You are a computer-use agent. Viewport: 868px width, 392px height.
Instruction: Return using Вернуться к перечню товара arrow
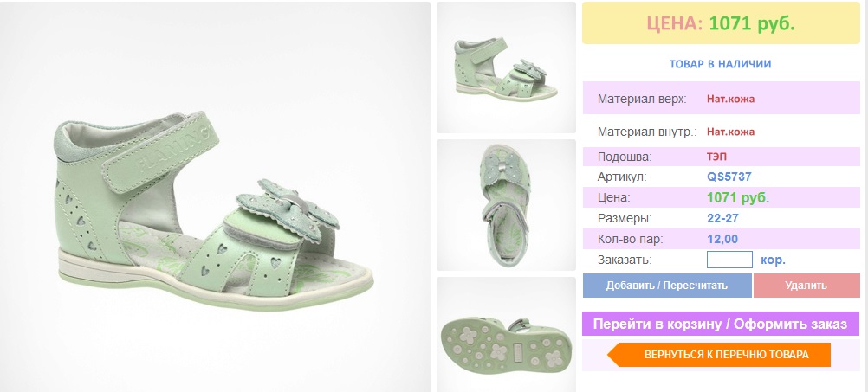[x=719, y=355]
